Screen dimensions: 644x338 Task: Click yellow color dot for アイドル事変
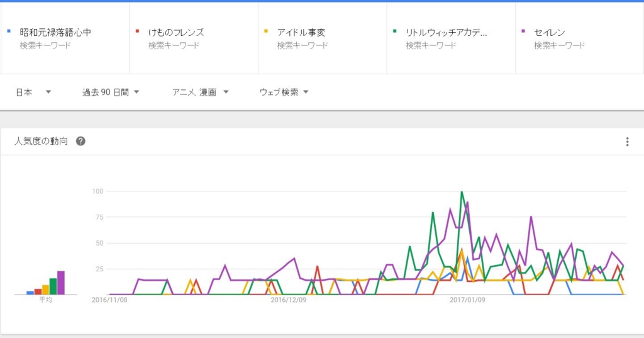266,31
